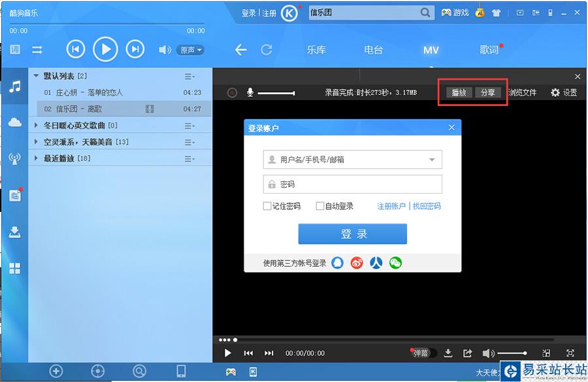
Task: Expand the 空灵派系，天籁美音 playlist
Action: (36, 141)
